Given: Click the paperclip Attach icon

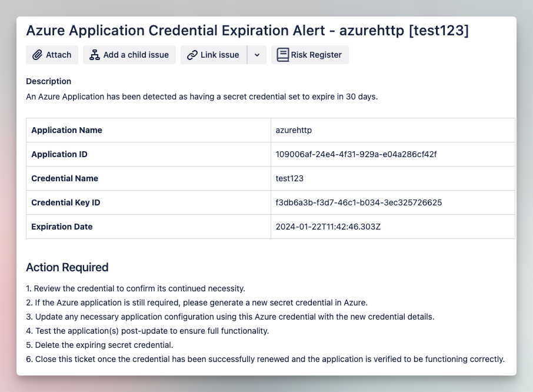Looking at the screenshot, I should click(37, 55).
